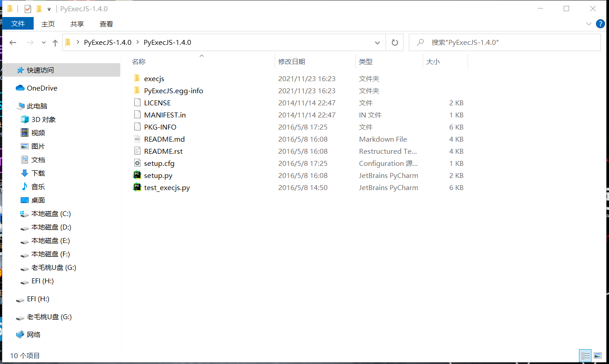Screen dimensions: 609x364
Task: Switch to the 查看 ribbon tab
Action: (x=106, y=24)
